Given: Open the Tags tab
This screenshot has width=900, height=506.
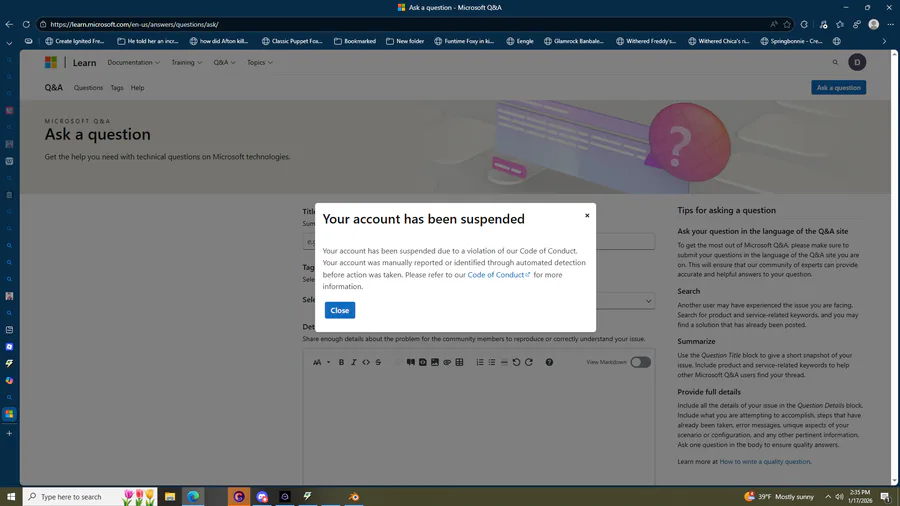Looking at the screenshot, I should point(117,88).
